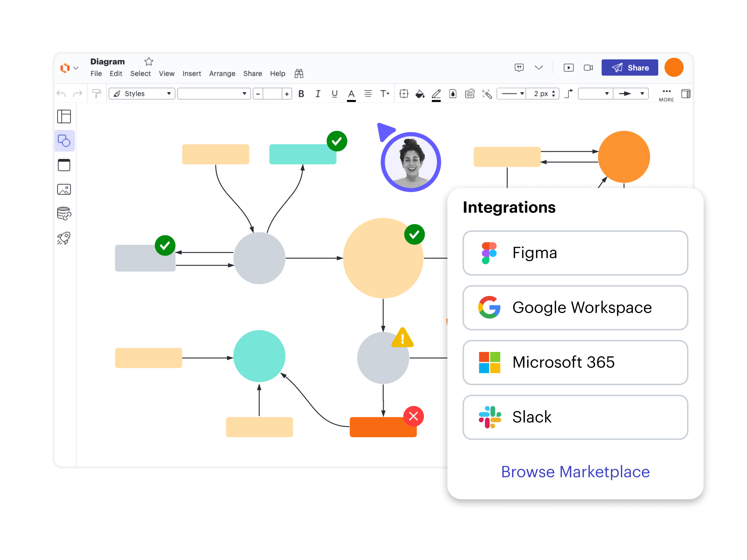
Task: Open the image insert sidebar icon
Action: click(x=64, y=189)
